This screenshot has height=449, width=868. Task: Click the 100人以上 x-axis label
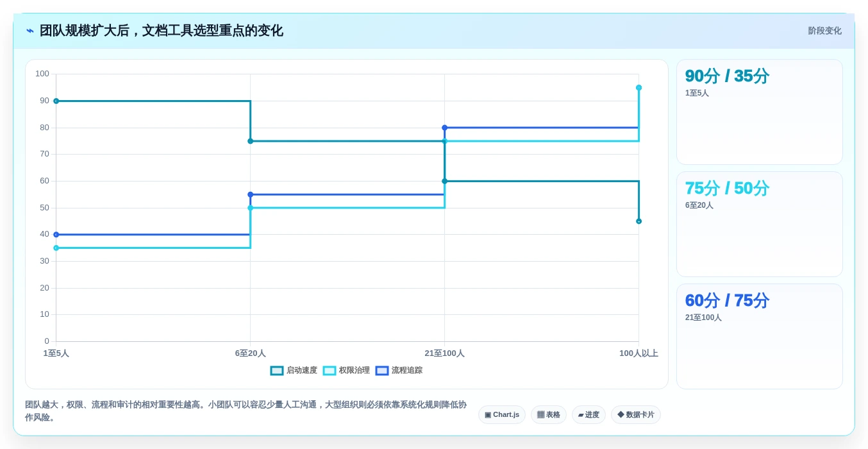point(639,353)
